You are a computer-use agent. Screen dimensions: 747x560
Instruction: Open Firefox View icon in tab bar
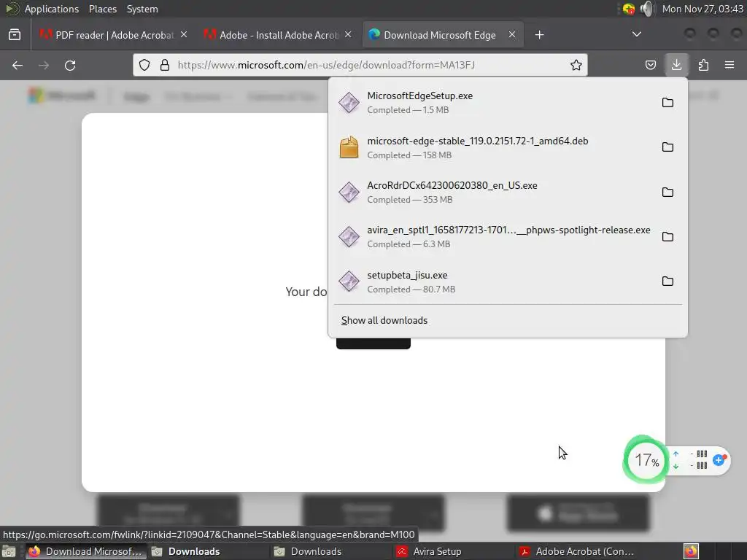point(15,35)
